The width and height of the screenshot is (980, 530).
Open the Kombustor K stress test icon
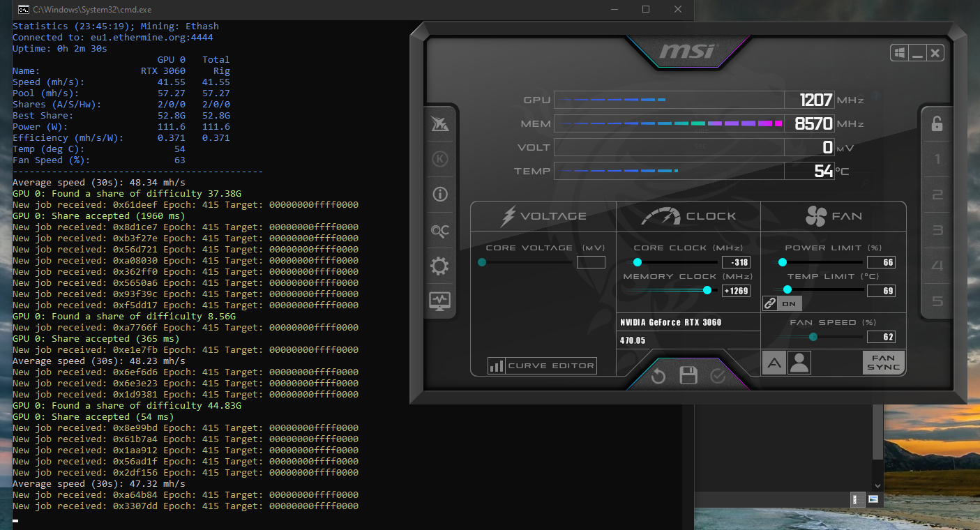tap(440, 159)
